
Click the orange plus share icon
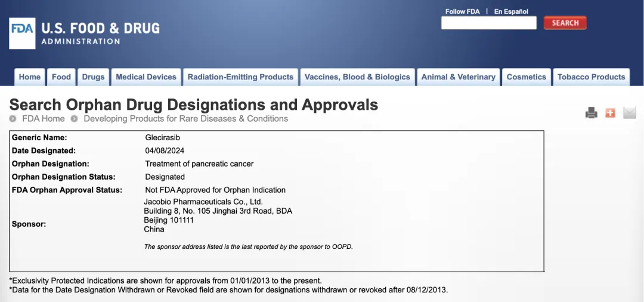click(x=610, y=113)
